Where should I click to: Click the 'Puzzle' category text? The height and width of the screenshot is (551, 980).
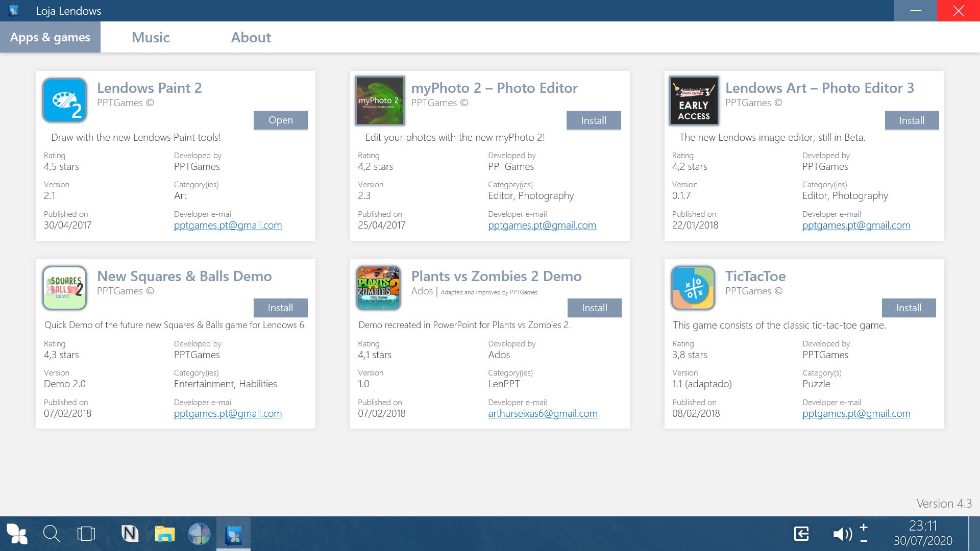click(816, 384)
